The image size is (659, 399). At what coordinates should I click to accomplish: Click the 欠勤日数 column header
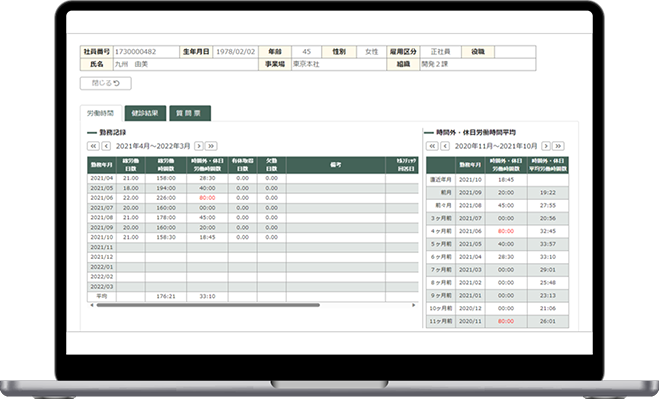click(x=272, y=165)
